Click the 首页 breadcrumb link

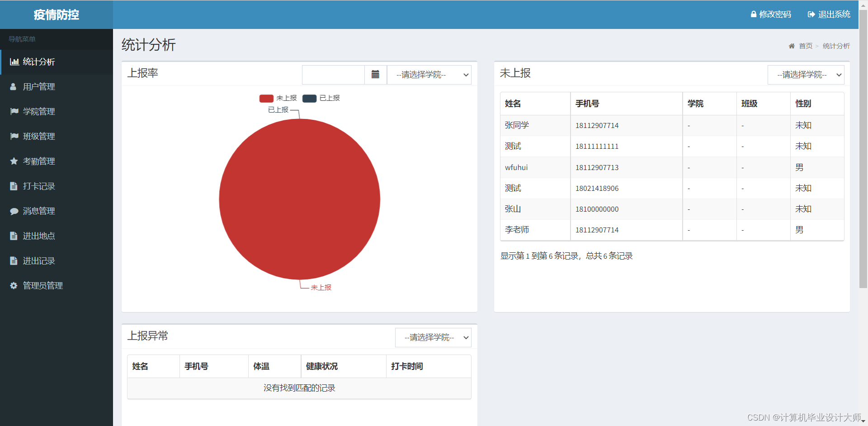point(805,46)
